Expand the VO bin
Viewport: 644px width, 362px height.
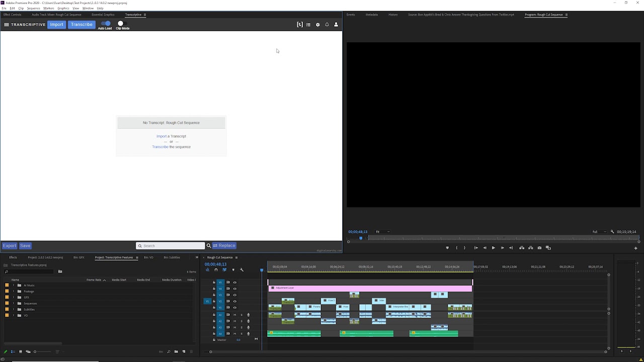click(x=14, y=315)
